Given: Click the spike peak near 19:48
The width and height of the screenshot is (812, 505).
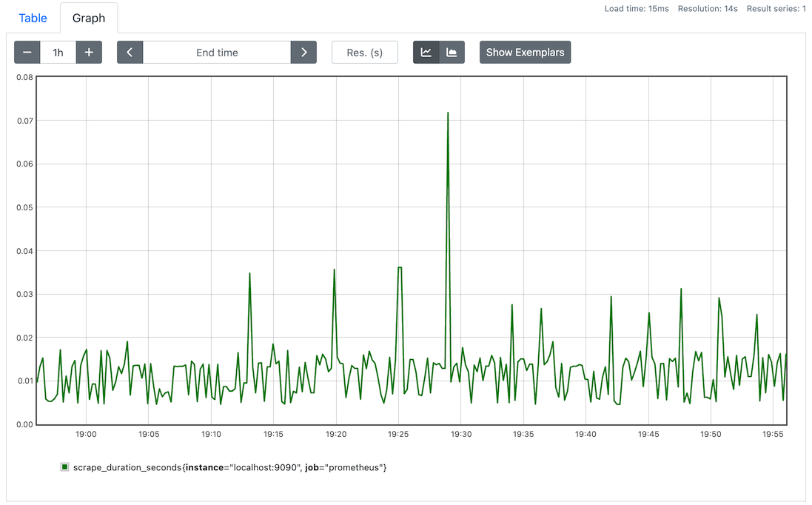Looking at the screenshot, I should point(681,289).
